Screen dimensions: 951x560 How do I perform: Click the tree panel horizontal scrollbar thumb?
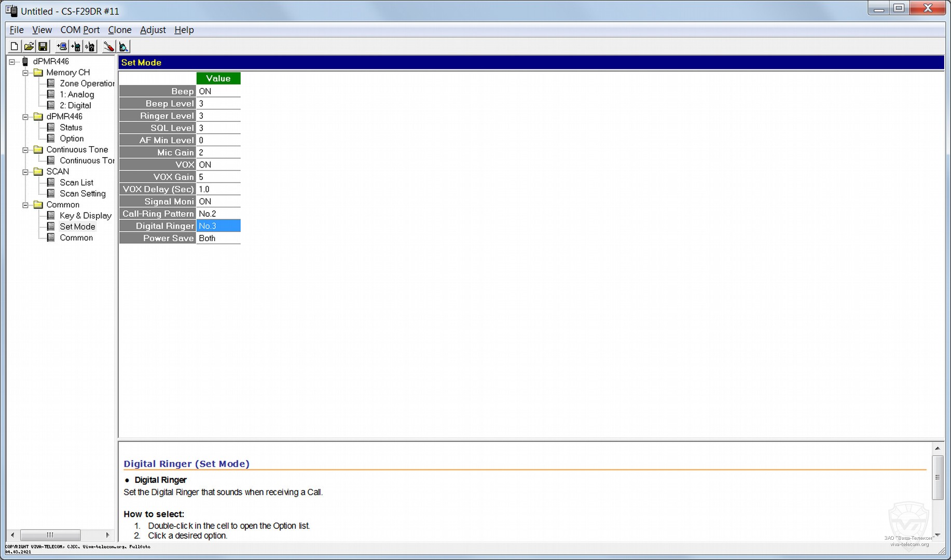[50, 535]
